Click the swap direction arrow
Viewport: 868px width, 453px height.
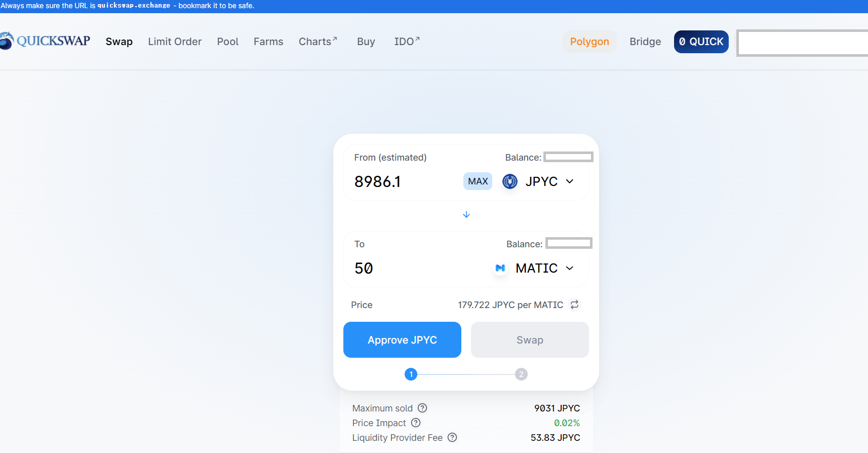pos(466,215)
